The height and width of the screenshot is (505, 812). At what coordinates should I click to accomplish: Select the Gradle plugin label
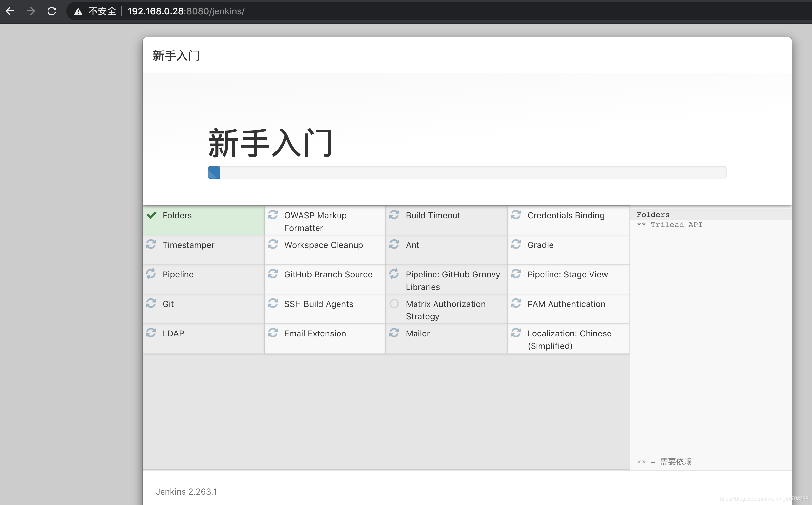540,245
